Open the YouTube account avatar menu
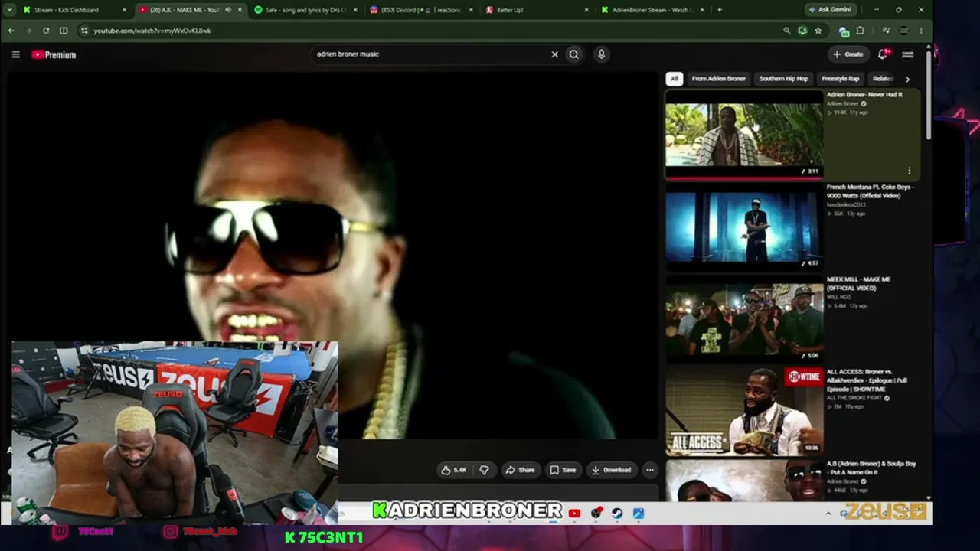This screenshot has width=980, height=551. coord(907,54)
